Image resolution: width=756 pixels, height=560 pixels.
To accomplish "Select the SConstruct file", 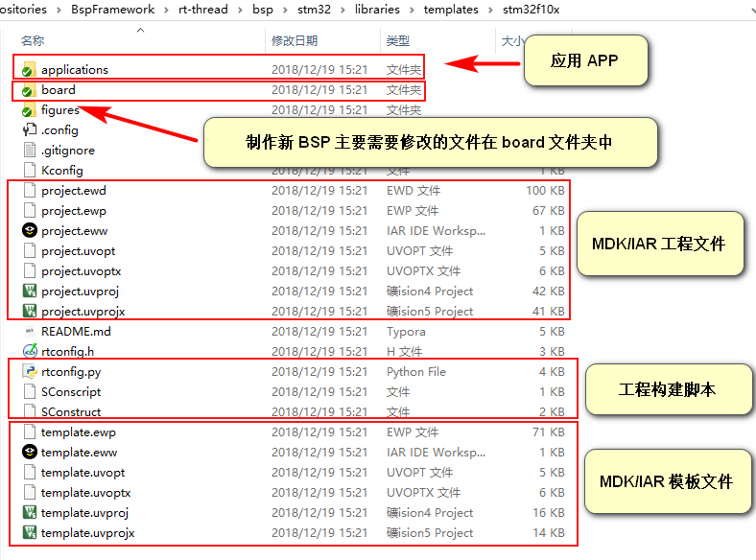I will click(71, 412).
